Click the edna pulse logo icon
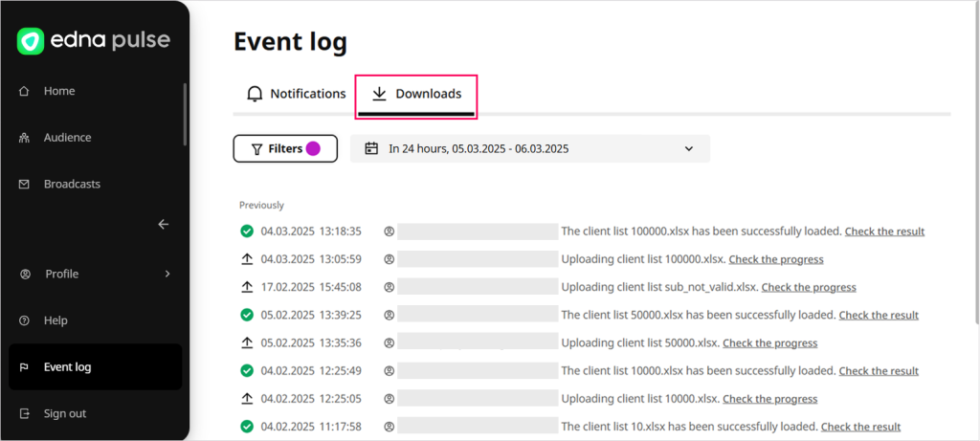Viewport: 980px width, 441px height. (x=32, y=40)
